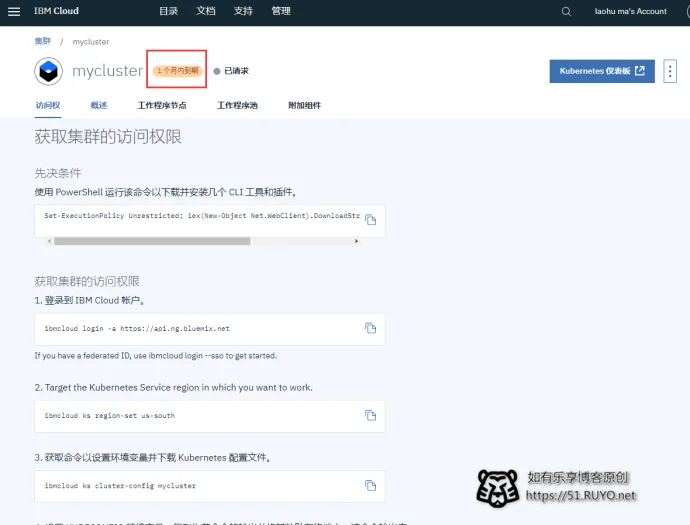Click the horizontal scrollbar thumb in code box
The width and height of the screenshot is (690, 525).
tap(152, 241)
